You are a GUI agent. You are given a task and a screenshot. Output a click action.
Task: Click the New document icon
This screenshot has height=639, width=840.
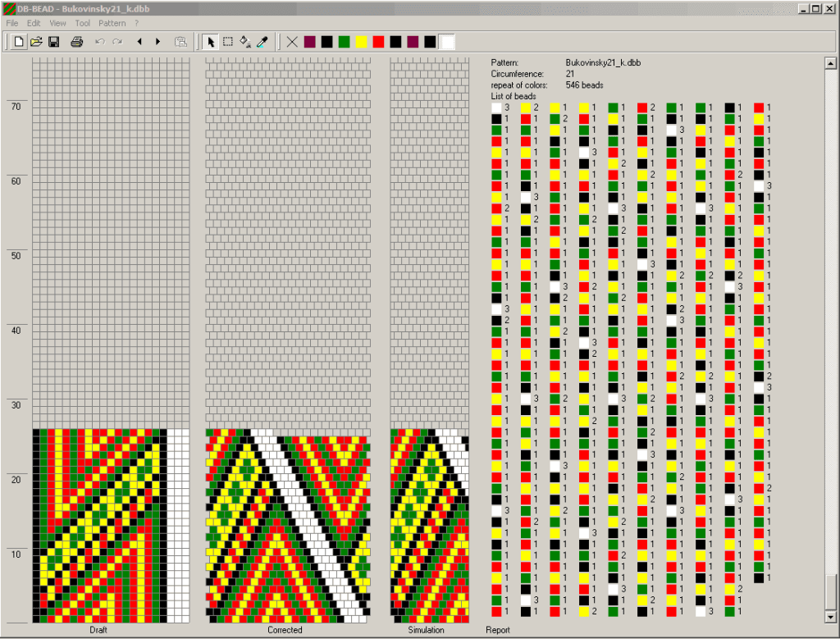click(19, 42)
